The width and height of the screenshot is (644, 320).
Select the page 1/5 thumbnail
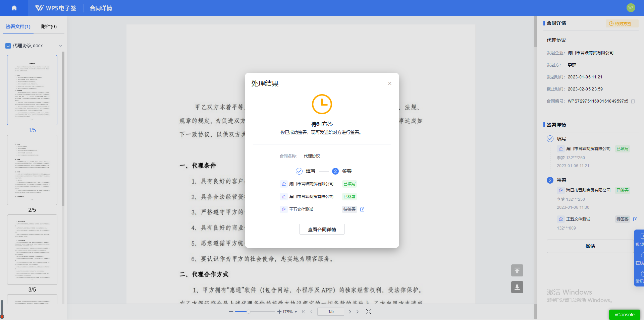click(32, 90)
